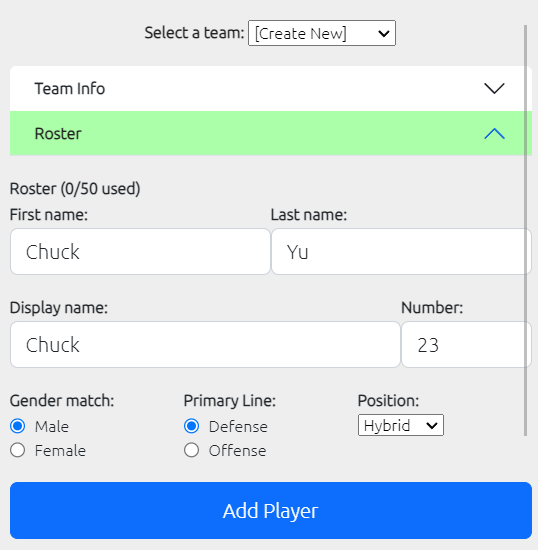Image resolution: width=538 pixels, height=550 pixels.
Task: Click the "Roster (0/50 used)" counter text
Action: click(x=75, y=189)
